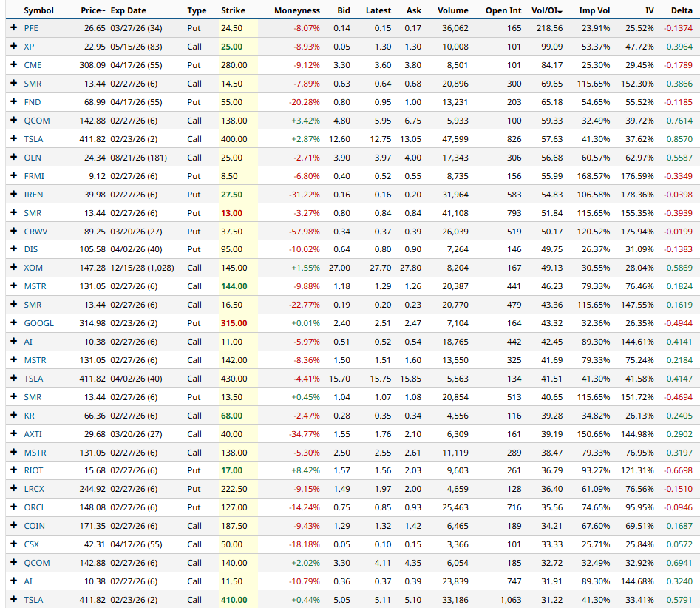Sort table by Symbol column header
Viewport: 700px width, 608px height.
click(x=39, y=10)
